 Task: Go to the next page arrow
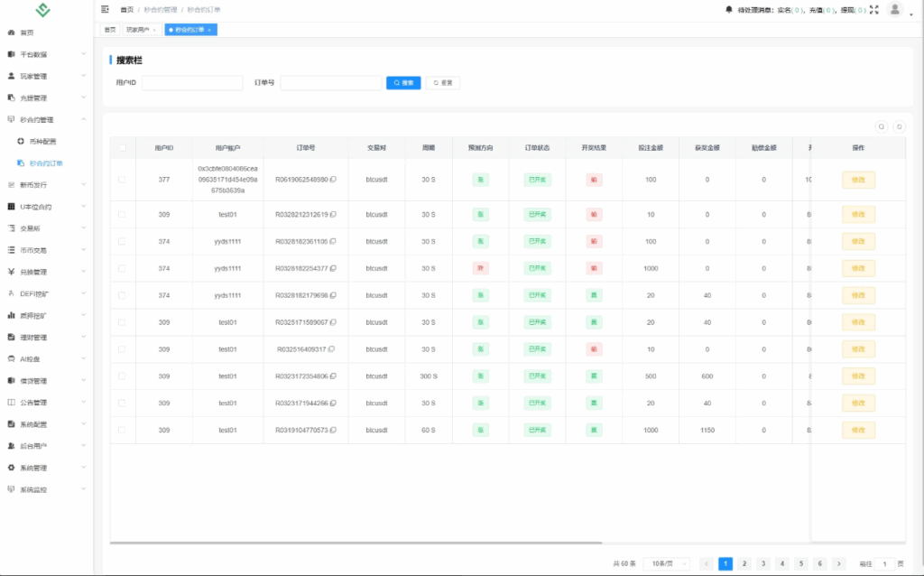(x=839, y=563)
